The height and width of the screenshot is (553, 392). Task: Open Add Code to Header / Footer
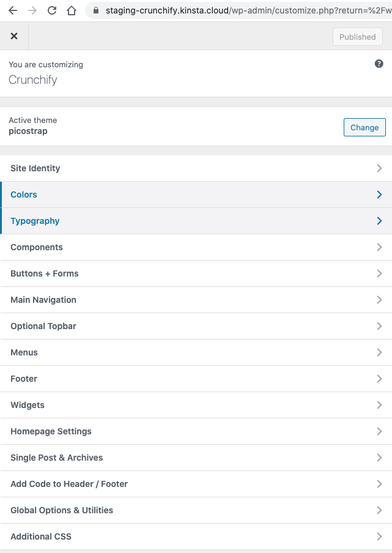pos(196,484)
